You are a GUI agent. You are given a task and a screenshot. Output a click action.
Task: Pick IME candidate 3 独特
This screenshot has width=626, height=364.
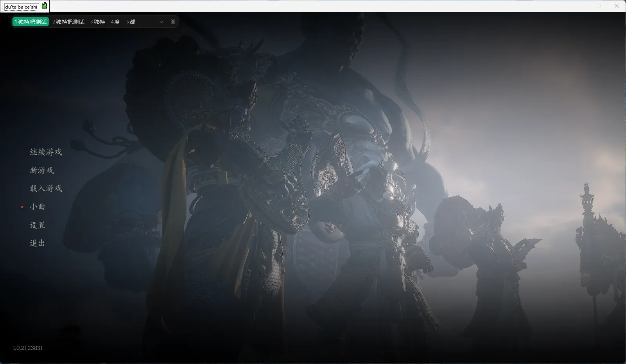click(98, 22)
